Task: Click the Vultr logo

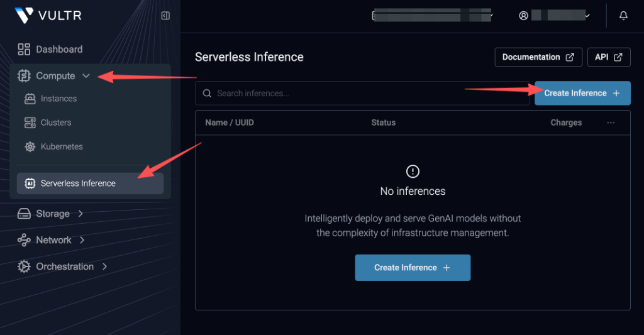Action: pyautogui.click(x=48, y=15)
